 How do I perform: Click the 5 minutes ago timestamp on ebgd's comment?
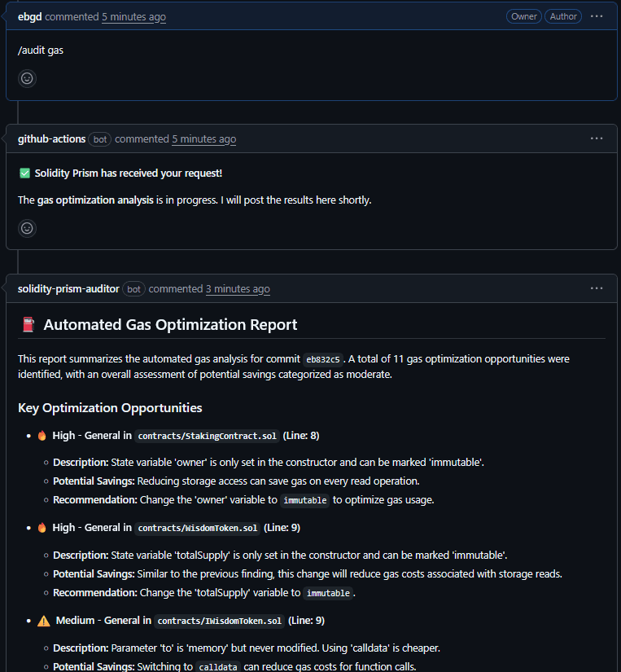click(133, 16)
